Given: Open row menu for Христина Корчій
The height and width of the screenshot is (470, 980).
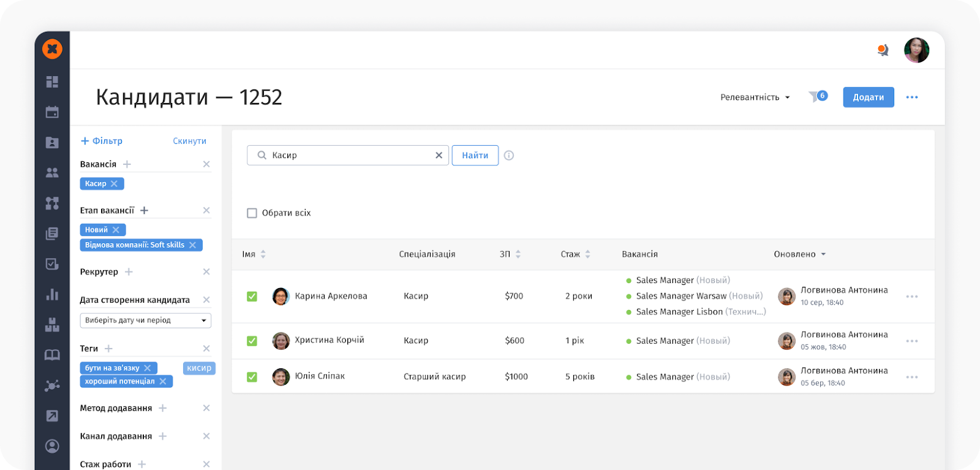Looking at the screenshot, I should (911, 341).
